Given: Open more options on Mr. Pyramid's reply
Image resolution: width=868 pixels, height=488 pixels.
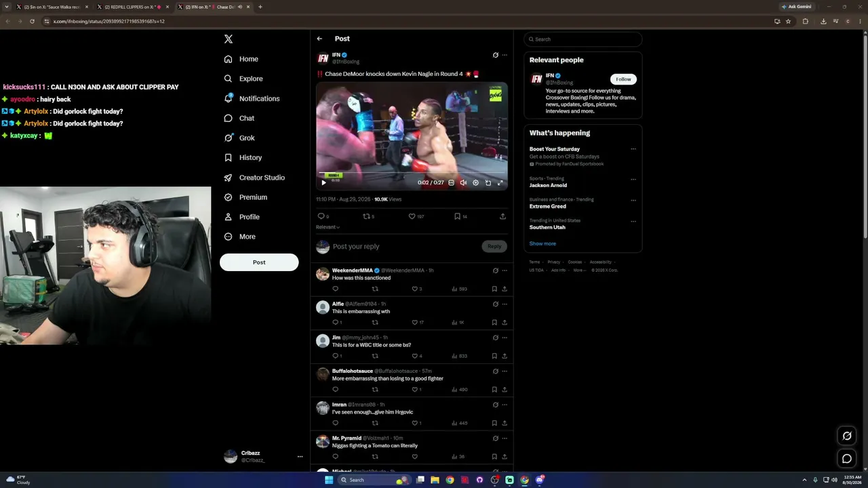Looking at the screenshot, I should click(505, 439).
